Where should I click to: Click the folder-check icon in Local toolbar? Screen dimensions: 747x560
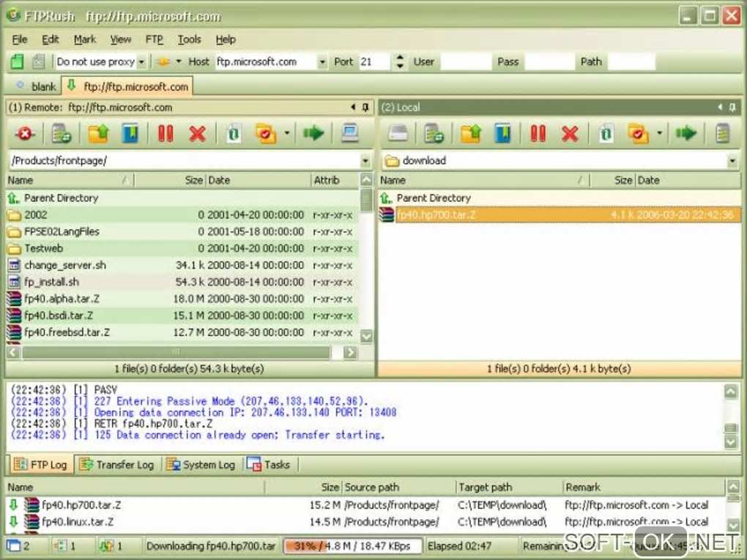pyautogui.click(x=639, y=134)
